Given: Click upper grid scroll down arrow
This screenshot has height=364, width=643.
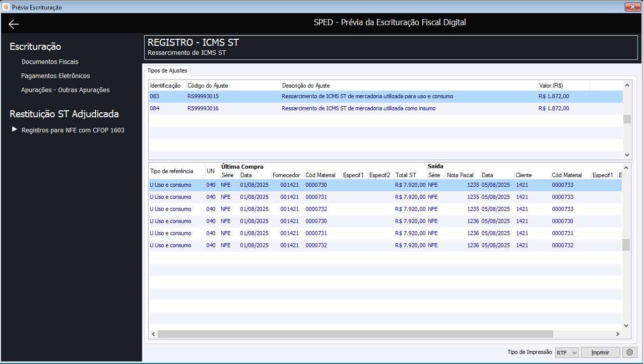Looking at the screenshot, I should 627,155.
